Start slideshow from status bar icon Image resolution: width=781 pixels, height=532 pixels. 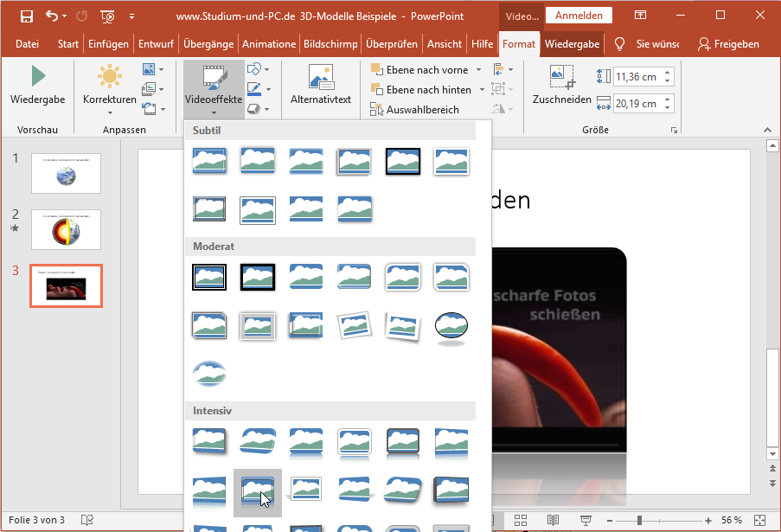586,521
